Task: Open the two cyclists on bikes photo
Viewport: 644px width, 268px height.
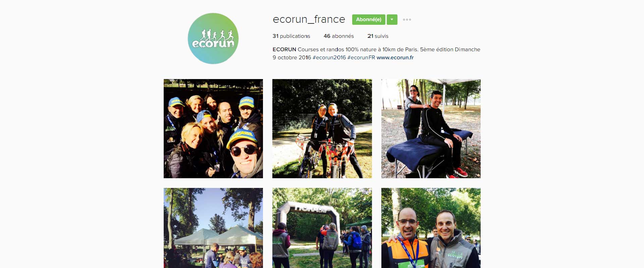Action: pos(322,129)
